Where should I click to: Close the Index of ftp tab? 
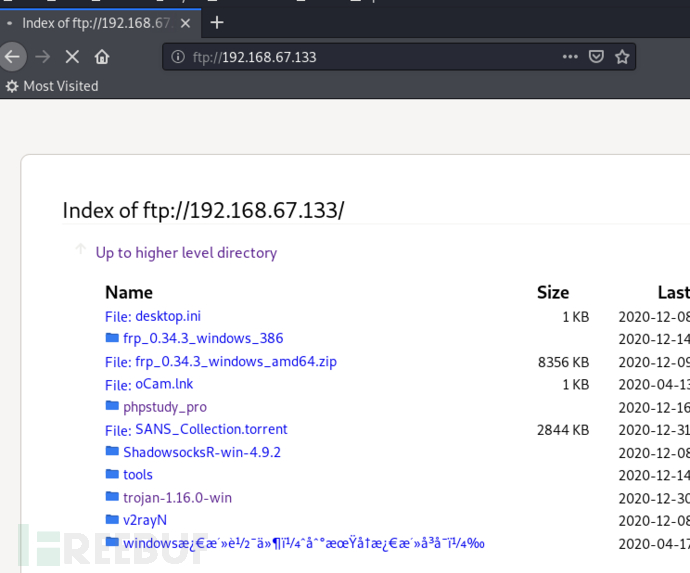[186, 23]
